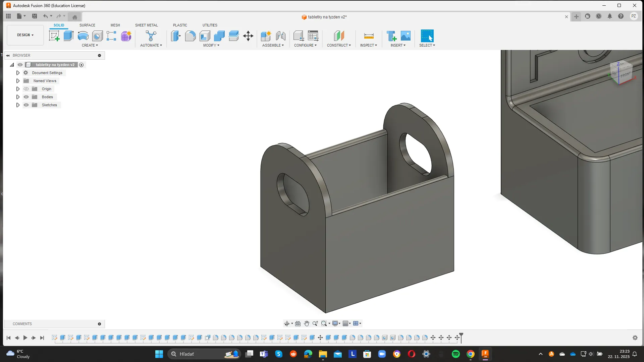
Task: Click the Press Pull tool
Action: pyautogui.click(x=176, y=36)
